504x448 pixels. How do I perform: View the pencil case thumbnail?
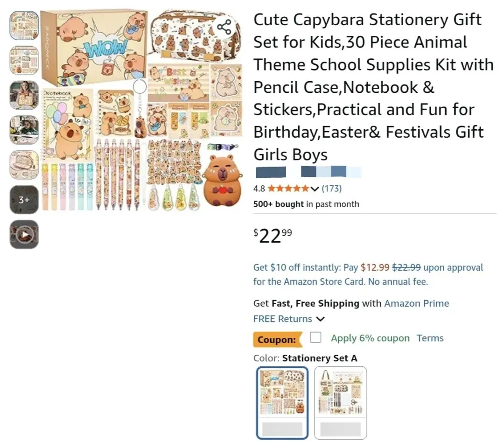click(24, 165)
